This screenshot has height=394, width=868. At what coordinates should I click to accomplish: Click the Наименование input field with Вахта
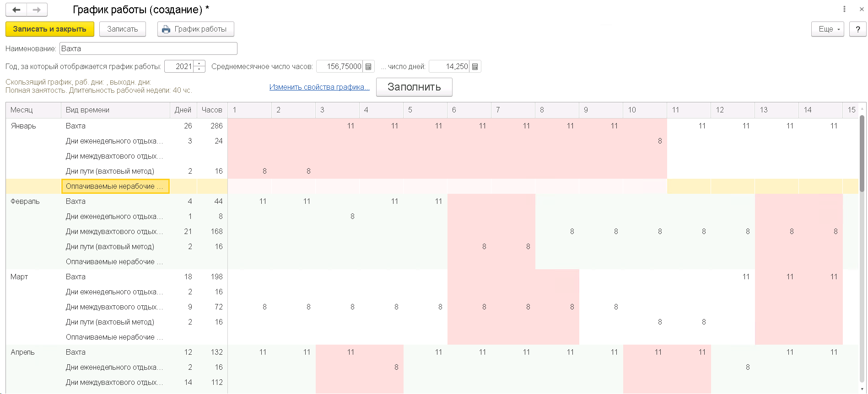pos(148,48)
